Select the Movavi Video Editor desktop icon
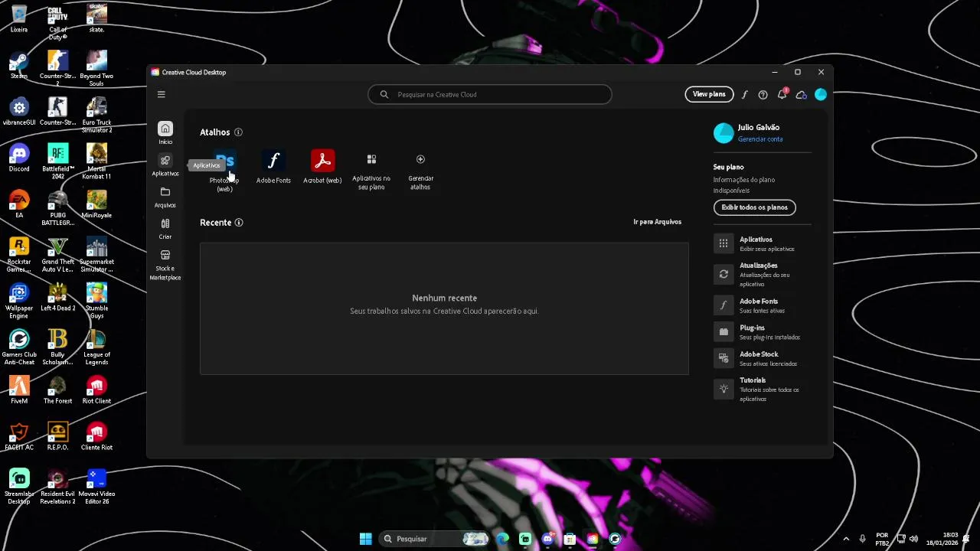 coord(96,487)
